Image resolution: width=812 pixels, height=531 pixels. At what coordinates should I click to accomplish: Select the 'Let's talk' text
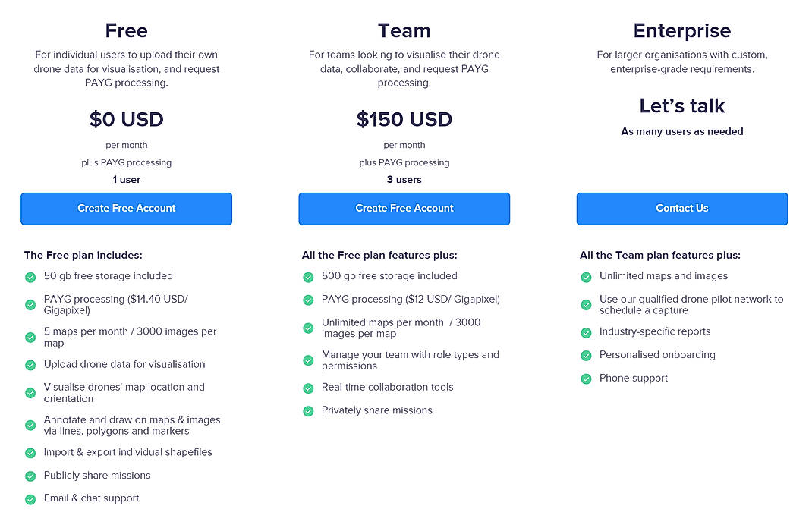pos(681,106)
